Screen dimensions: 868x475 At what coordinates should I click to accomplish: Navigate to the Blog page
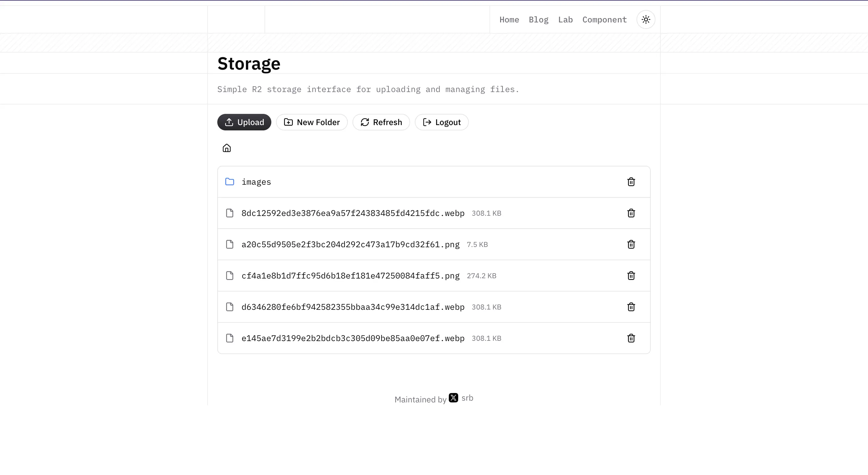pyautogui.click(x=539, y=19)
